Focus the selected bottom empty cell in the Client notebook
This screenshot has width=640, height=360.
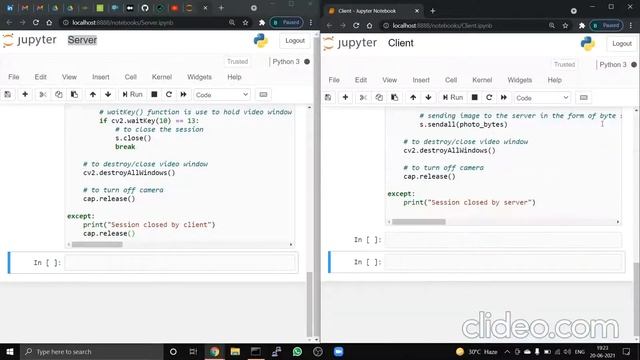pyautogui.click(x=504, y=262)
